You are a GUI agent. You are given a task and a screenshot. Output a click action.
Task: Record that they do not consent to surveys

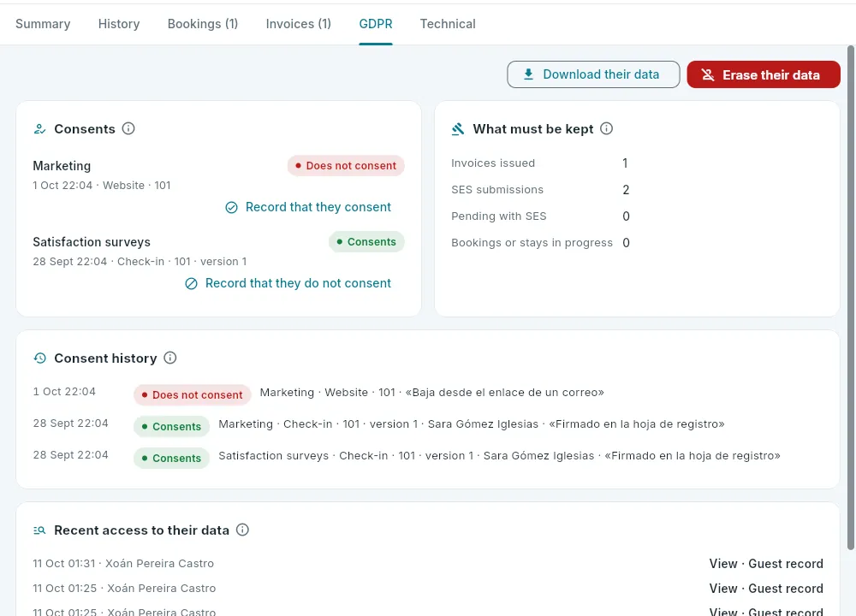[288, 284]
